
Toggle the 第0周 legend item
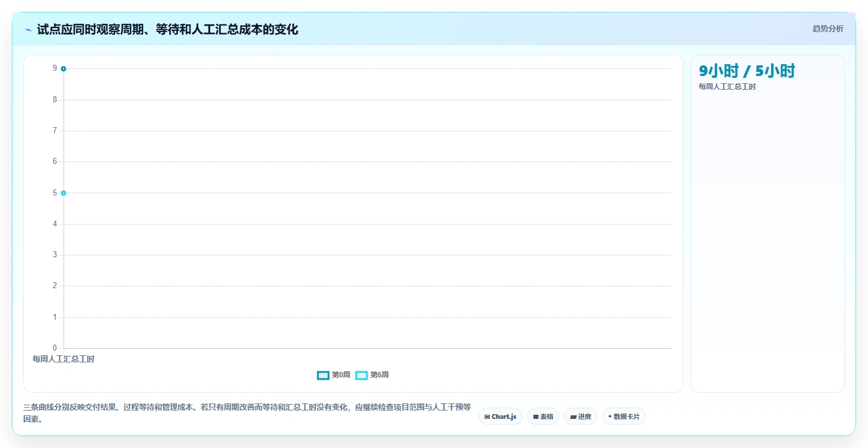(x=334, y=375)
